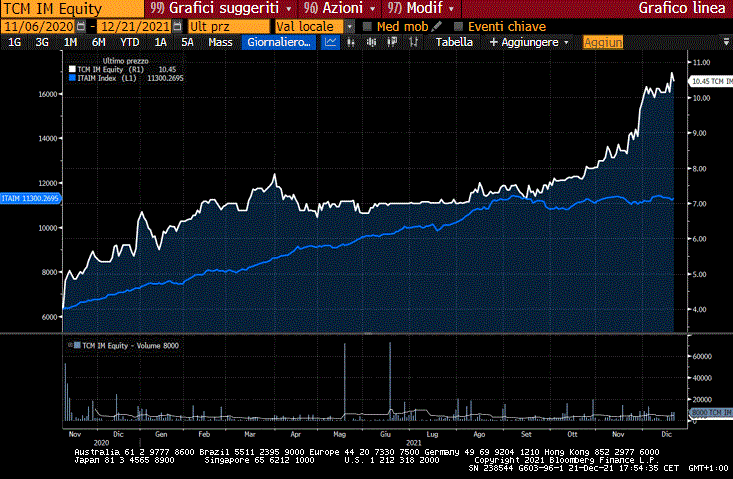The height and width of the screenshot is (479, 733).
Task: Enable the Eventi chiave checkbox
Action: [x=458, y=27]
